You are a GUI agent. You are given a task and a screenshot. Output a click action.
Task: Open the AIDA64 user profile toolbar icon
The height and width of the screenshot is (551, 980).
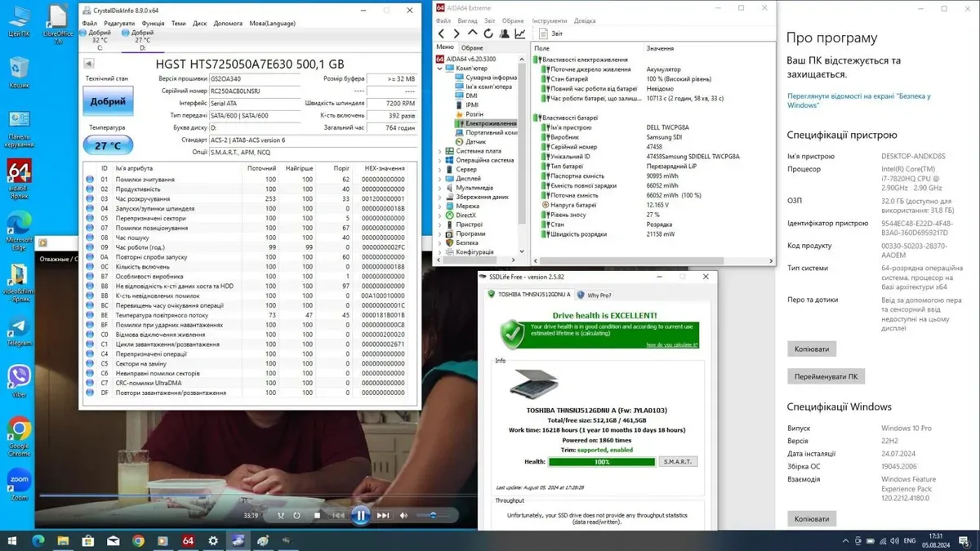504,34
